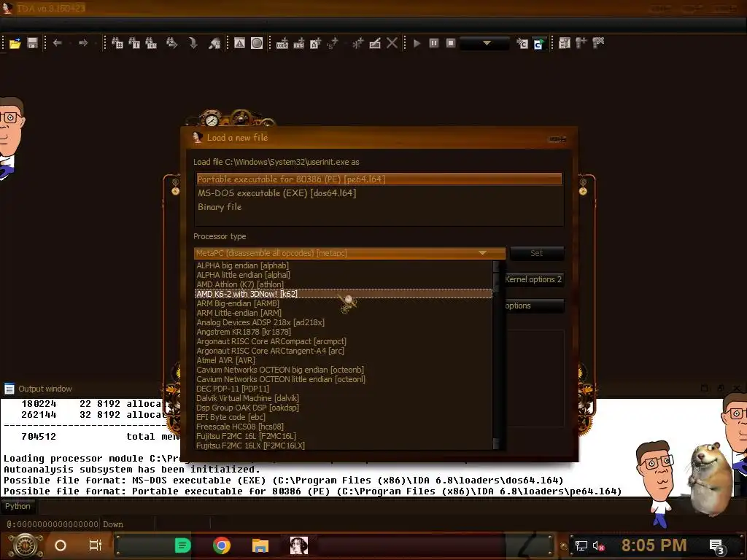747x560 pixels.
Task: Click the binoculars search icon with grid
Action: 117,43
